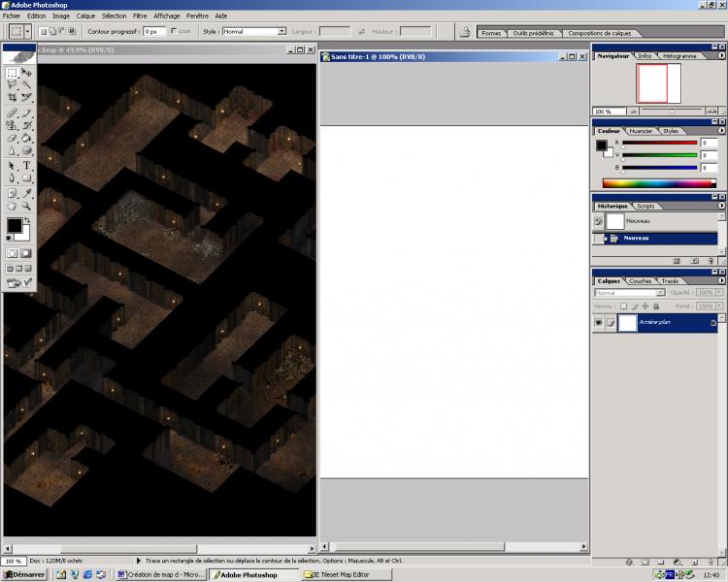The height and width of the screenshot is (582, 728).
Task: Click the swap foreground/background colors icon
Action: pos(27,220)
